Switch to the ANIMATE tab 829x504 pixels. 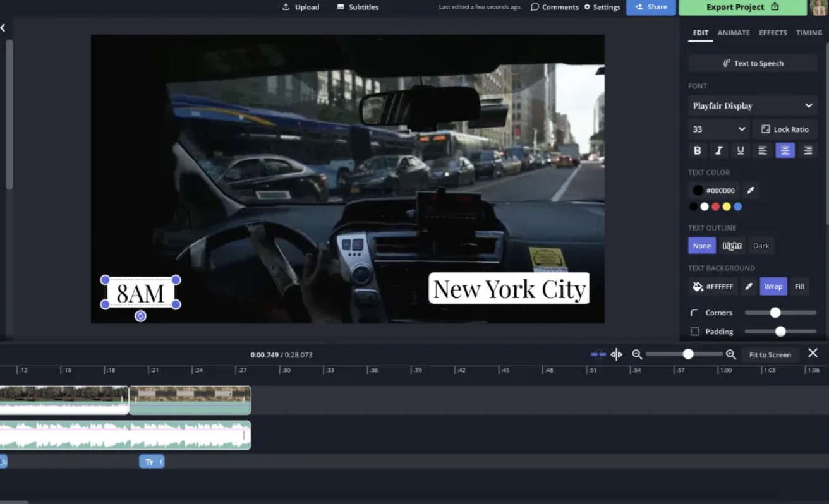733,33
